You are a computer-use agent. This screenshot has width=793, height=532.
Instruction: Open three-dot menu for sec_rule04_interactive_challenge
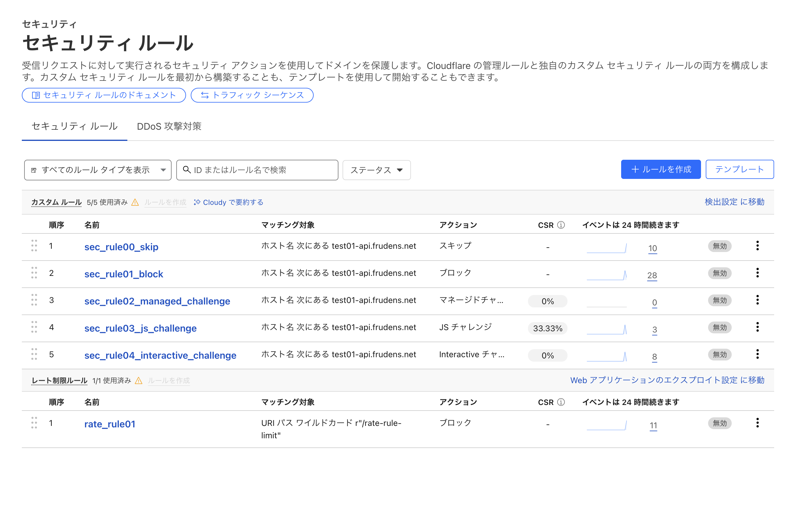pos(757,354)
